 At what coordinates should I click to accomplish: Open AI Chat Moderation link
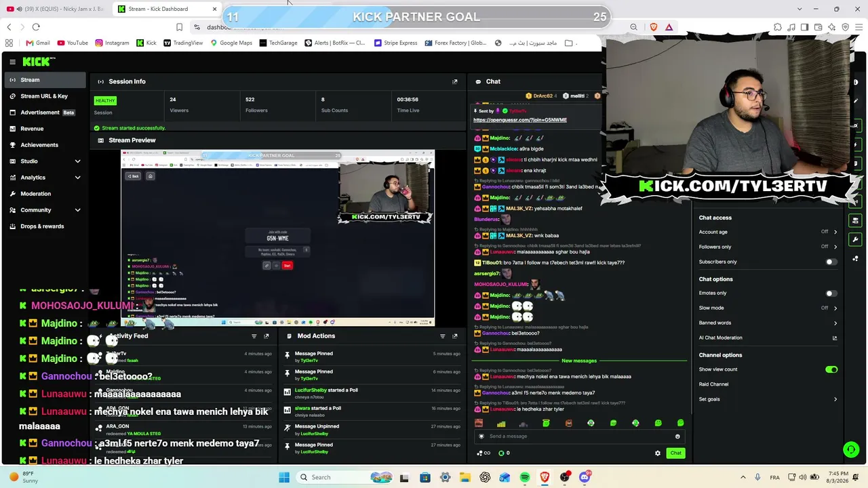(x=768, y=338)
